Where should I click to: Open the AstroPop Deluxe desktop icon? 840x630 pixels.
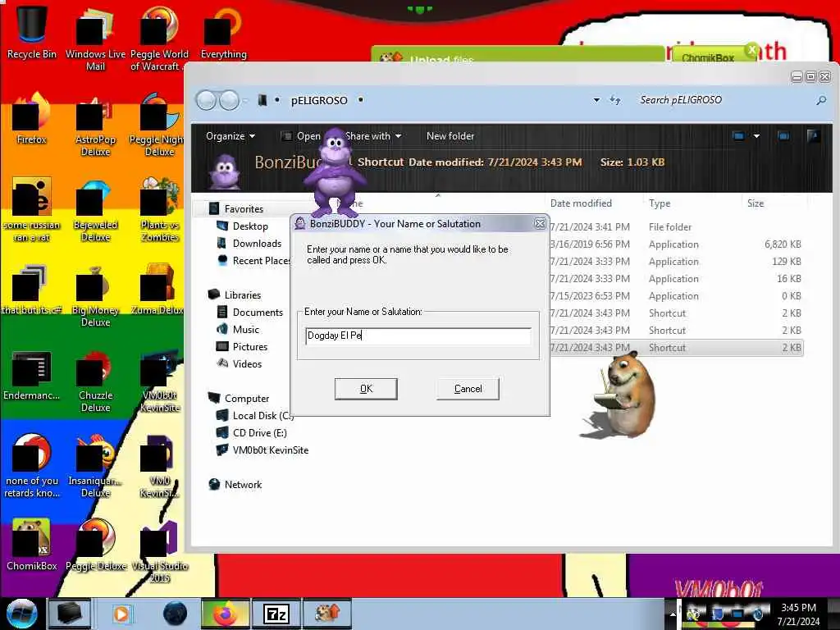(x=95, y=125)
